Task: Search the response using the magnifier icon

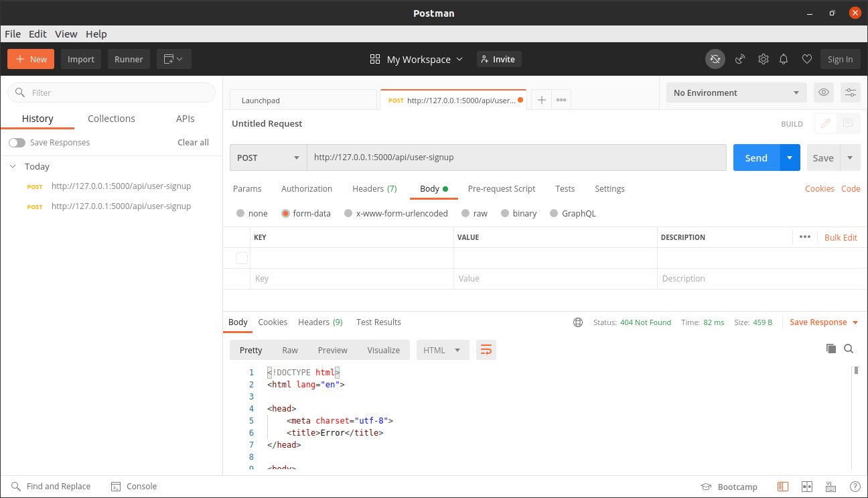Action: [849, 349]
